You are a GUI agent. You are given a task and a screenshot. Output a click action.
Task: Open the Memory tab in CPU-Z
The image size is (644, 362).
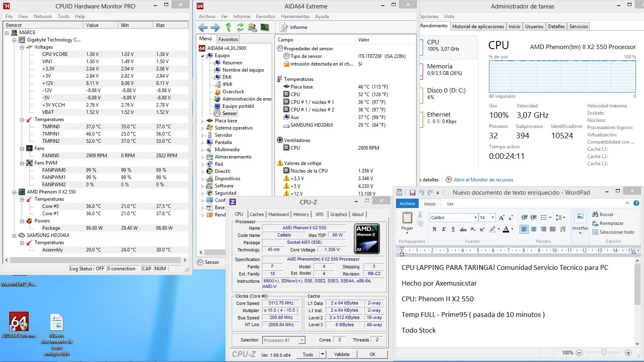(301, 214)
